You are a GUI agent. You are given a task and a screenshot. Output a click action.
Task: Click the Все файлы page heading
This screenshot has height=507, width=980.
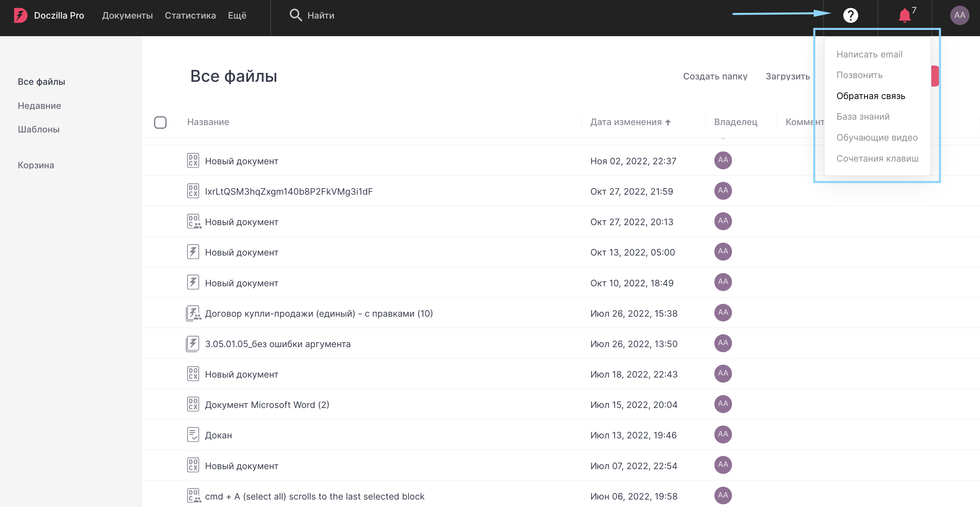click(234, 76)
